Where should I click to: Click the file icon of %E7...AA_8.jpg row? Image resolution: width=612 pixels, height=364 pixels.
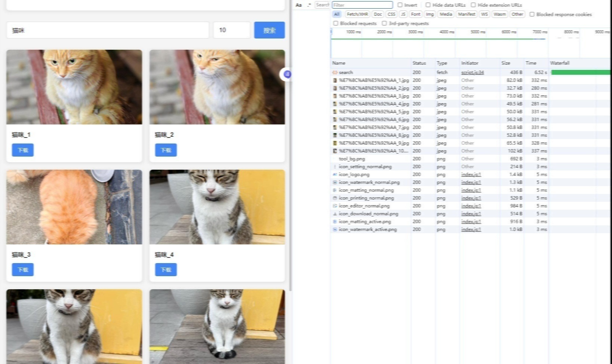coord(335,135)
